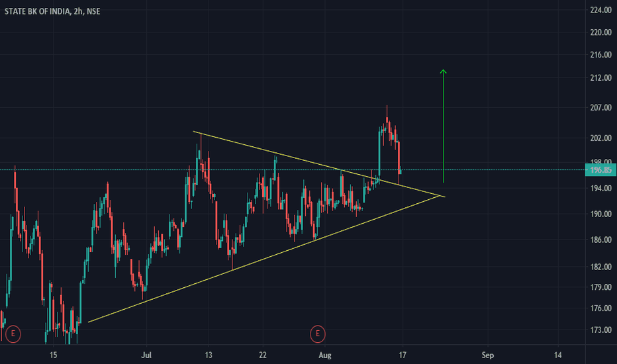
Task: Click the 13 date label on time axis
Action: (208, 355)
